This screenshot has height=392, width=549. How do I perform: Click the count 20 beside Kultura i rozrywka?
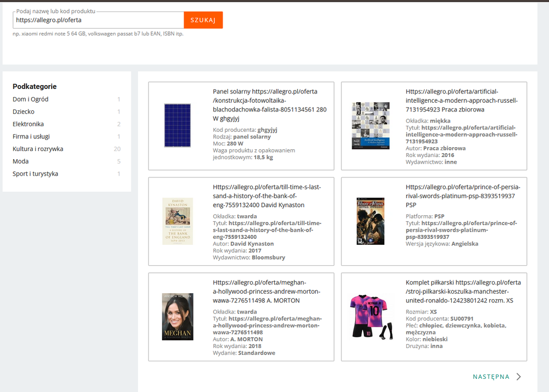tap(117, 149)
